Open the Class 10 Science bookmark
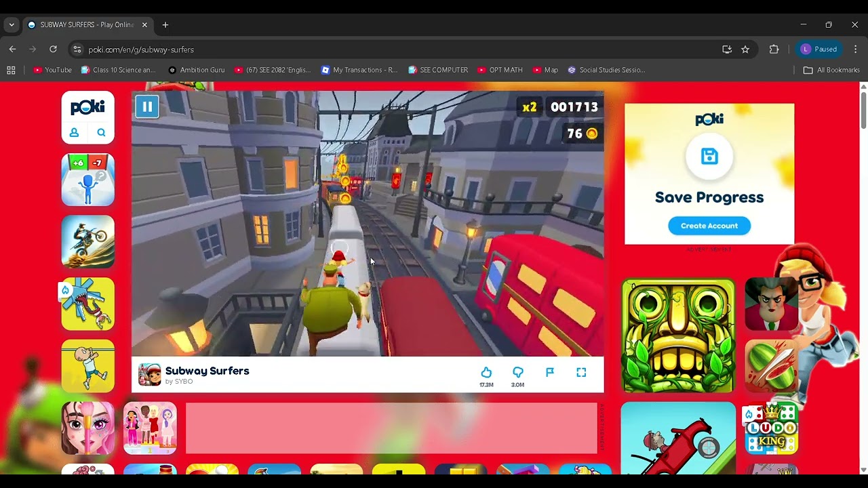 tap(119, 70)
